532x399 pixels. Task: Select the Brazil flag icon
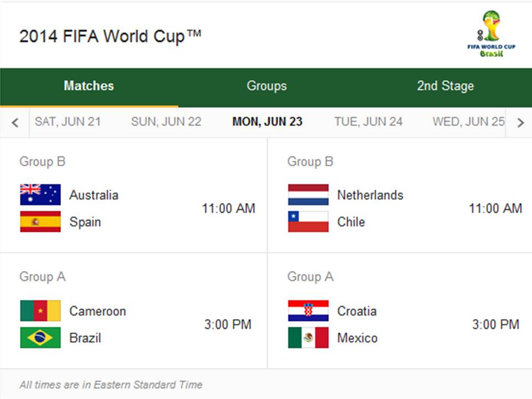click(40, 337)
